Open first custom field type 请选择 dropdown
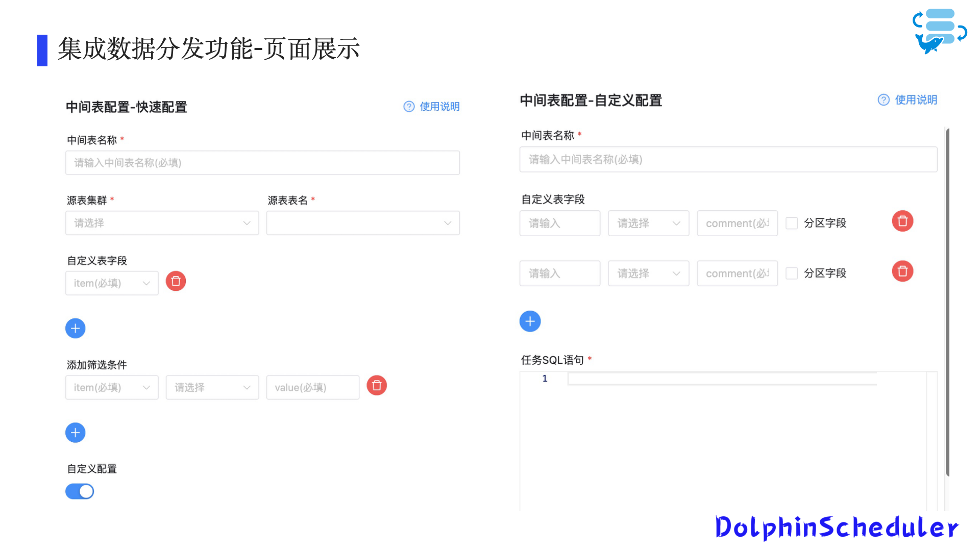 pos(648,223)
